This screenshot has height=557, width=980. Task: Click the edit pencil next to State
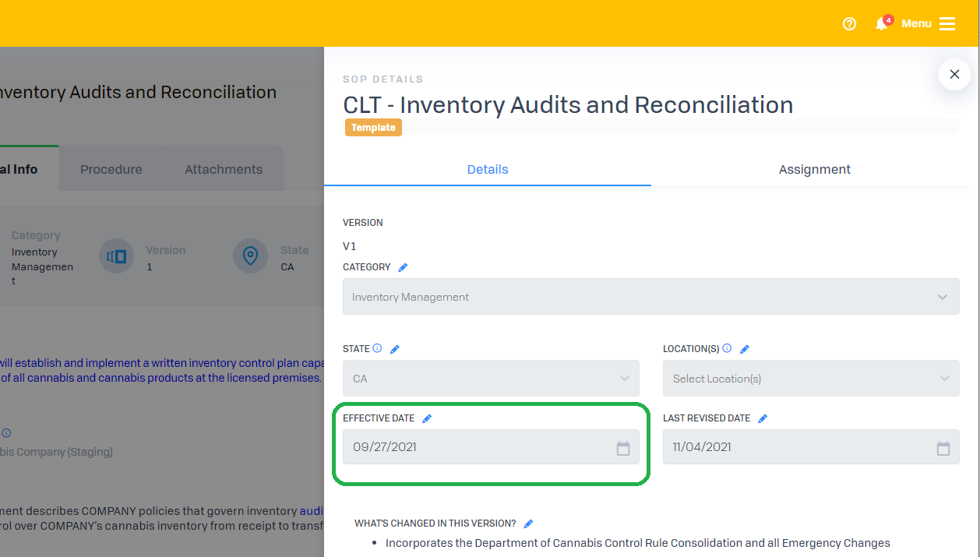(394, 349)
